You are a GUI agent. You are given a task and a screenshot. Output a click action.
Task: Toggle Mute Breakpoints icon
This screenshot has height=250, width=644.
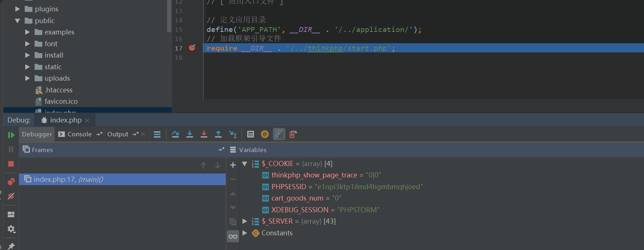[11, 196]
